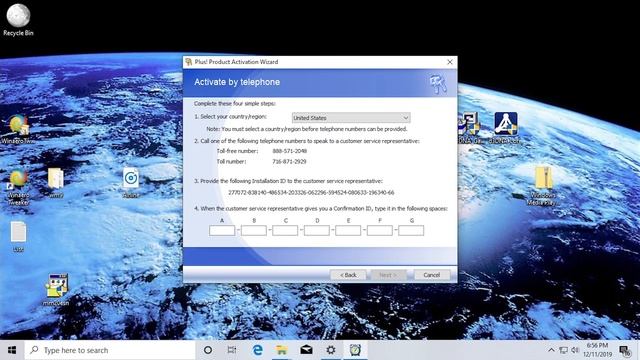Click Confirmation ID field G
This screenshot has height=360, width=640.
pos(411,231)
